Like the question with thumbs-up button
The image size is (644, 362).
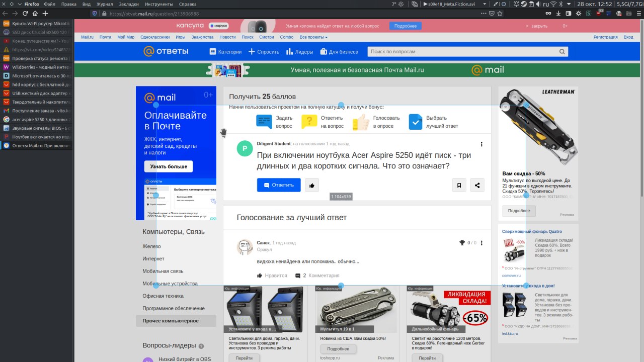(312, 185)
